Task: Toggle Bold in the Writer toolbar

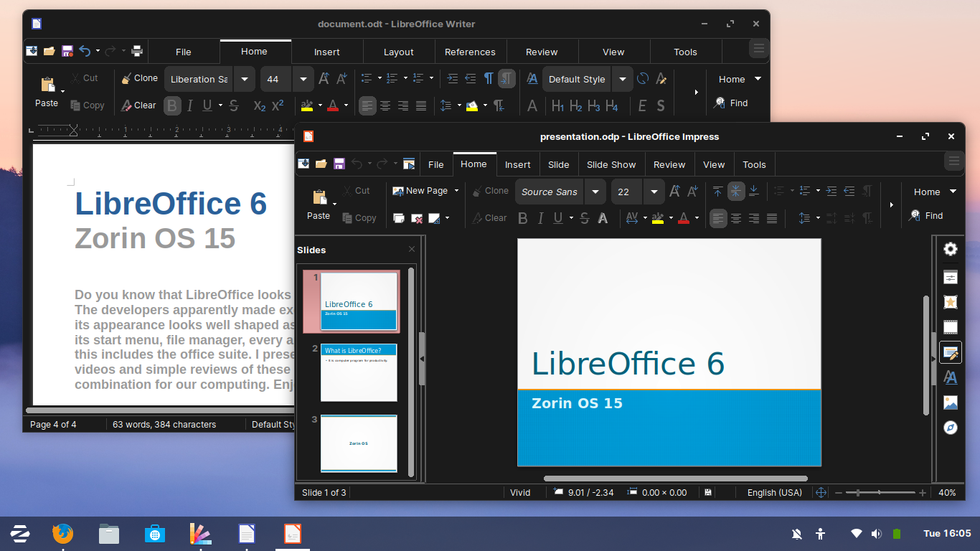Action: point(172,106)
